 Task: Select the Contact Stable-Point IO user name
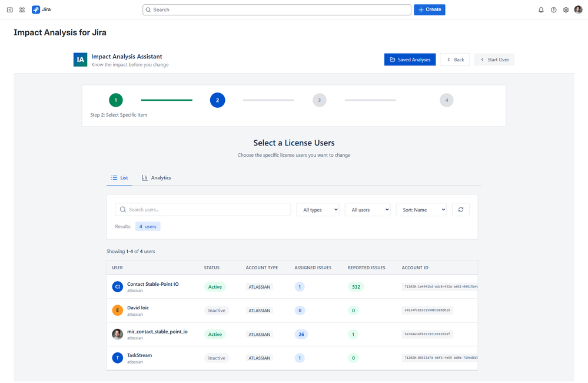click(x=152, y=284)
